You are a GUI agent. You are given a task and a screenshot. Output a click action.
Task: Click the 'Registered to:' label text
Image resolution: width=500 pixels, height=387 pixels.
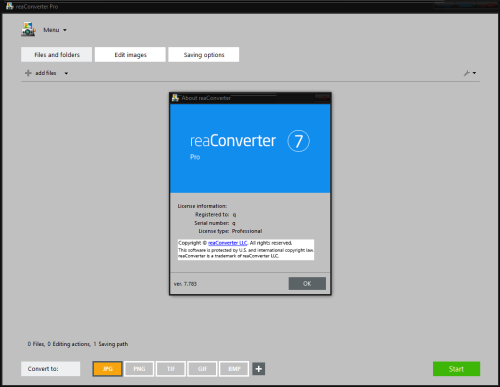212,214
